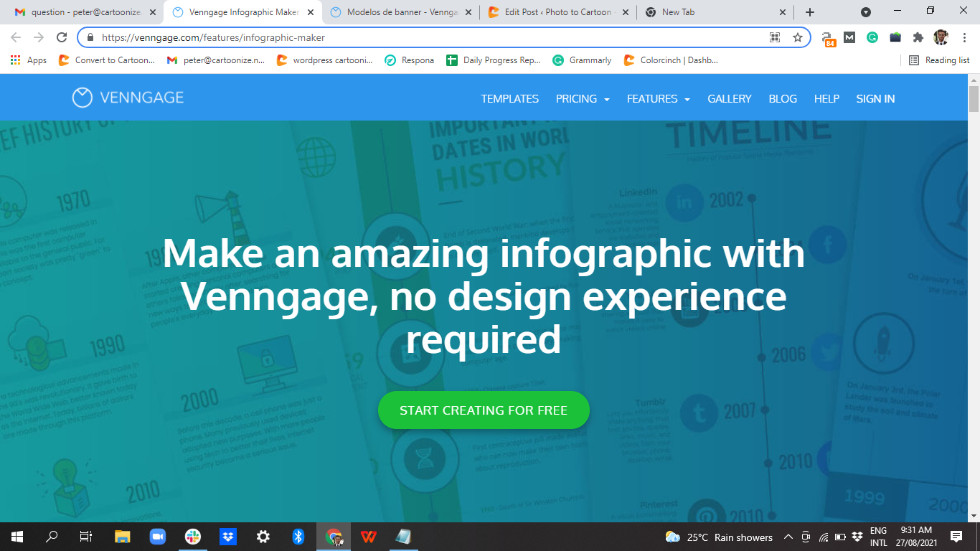Click the M extension icon in toolbar
The width and height of the screenshot is (980, 551).
(x=849, y=37)
